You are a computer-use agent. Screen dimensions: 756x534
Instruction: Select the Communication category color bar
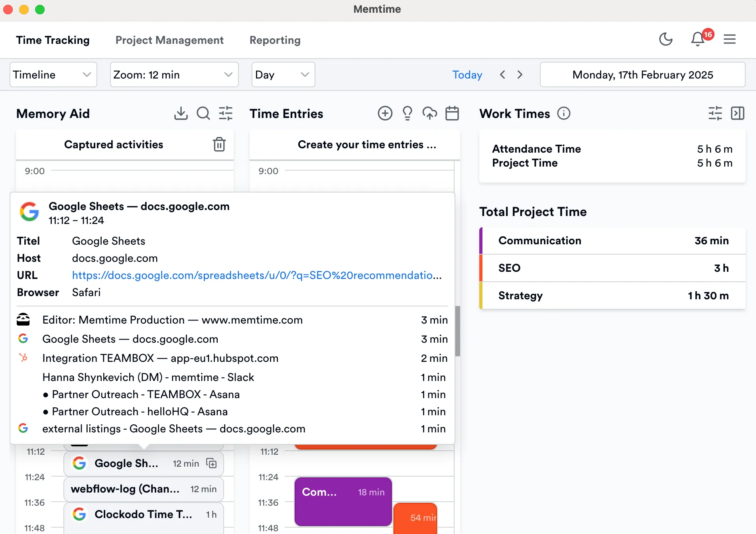[x=482, y=240]
